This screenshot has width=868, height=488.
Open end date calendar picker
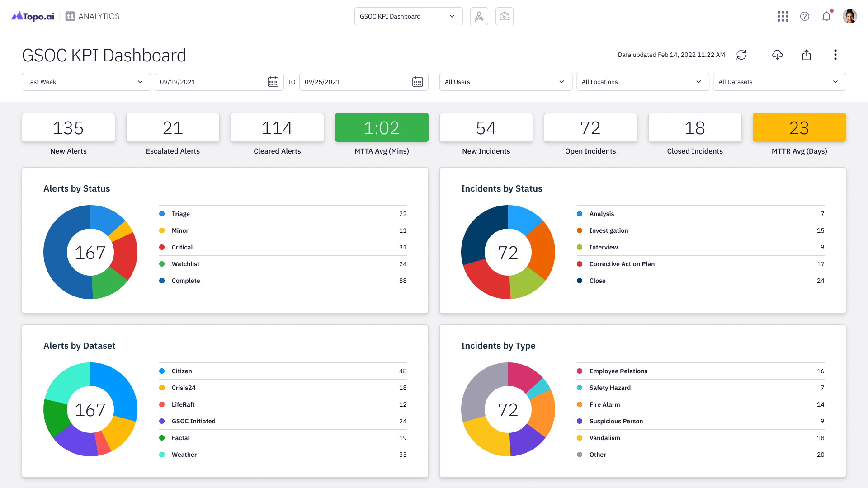[417, 82]
